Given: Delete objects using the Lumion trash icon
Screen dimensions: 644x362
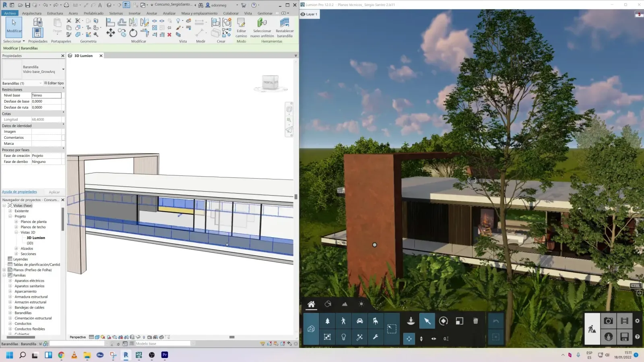Looking at the screenshot, I should tap(475, 321).
